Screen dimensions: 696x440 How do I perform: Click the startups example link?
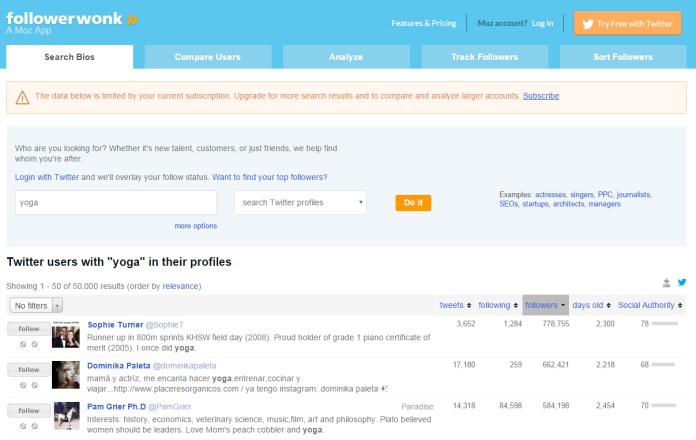point(535,204)
